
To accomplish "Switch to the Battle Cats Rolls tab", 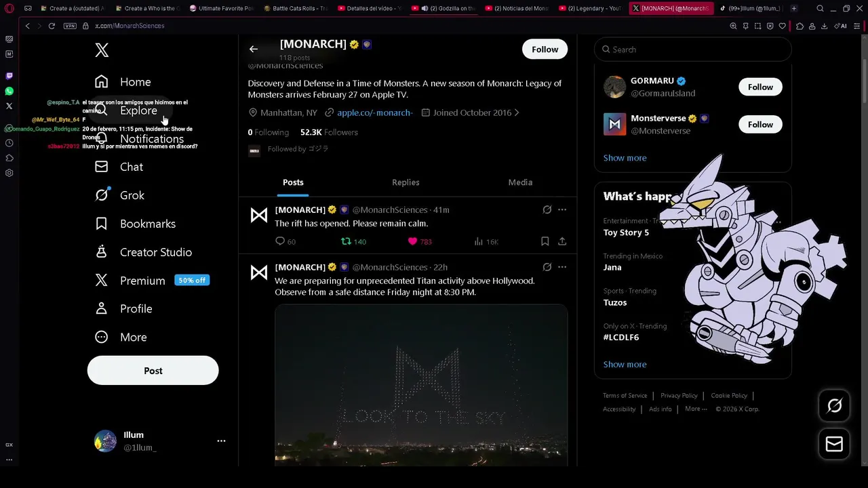I will tap(295, 9).
